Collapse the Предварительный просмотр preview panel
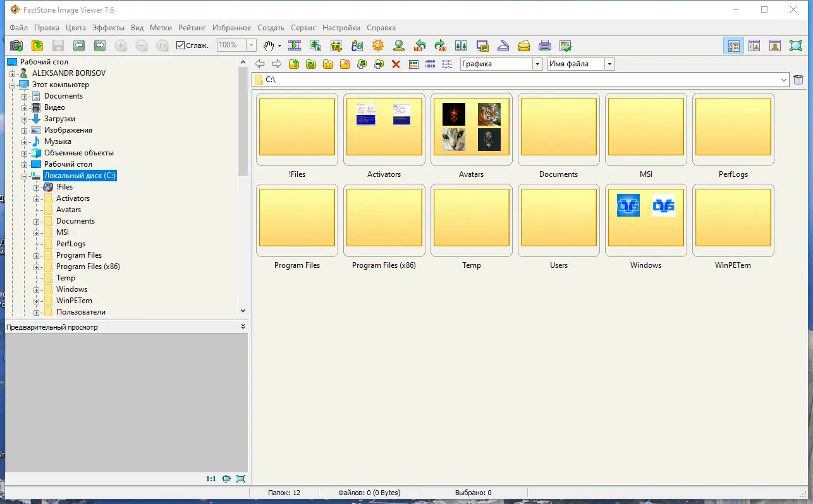 pos(243,327)
